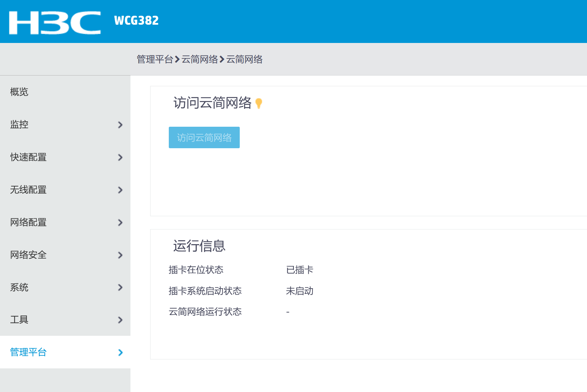Click the blue 管理平台 chevron arrow
The height and width of the screenshot is (392, 587).
click(120, 353)
